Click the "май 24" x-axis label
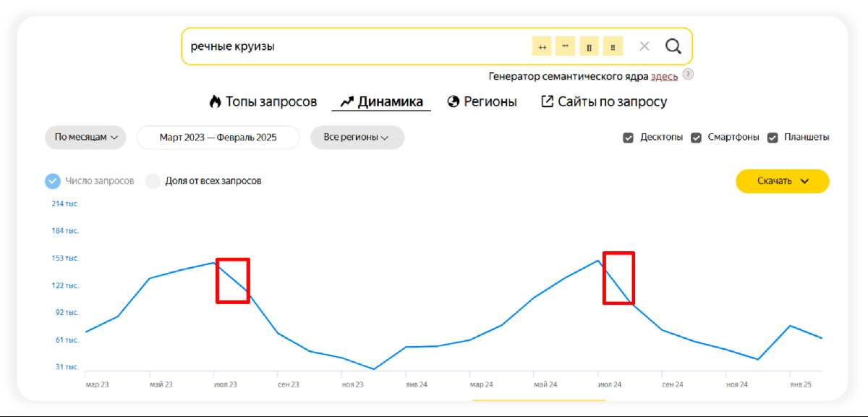 click(x=545, y=384)
